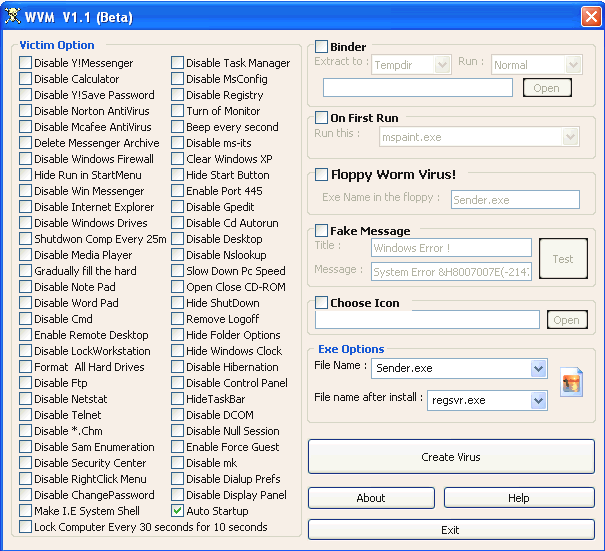Toggle the On First Run checkbox

pyautogui.click(x=322, y=118)
